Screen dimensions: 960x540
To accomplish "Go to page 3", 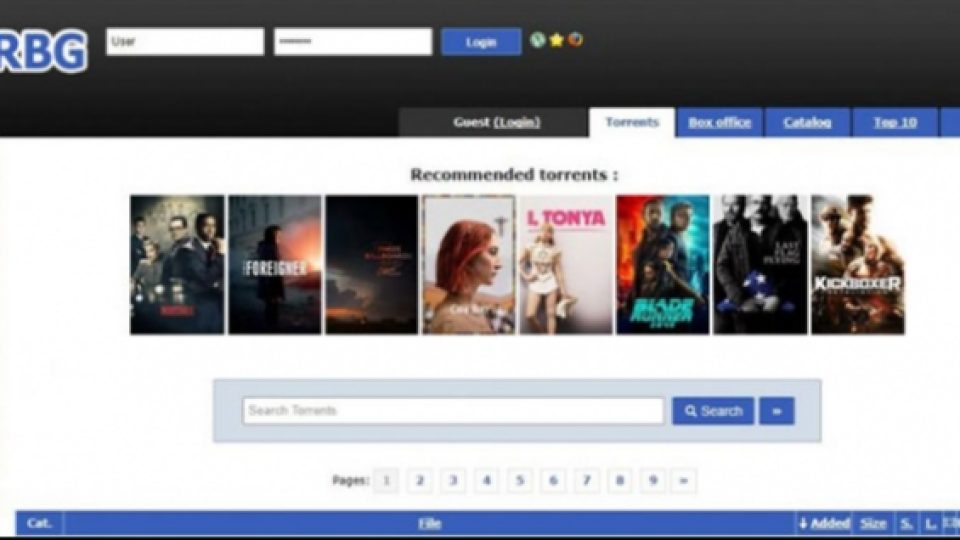I will (453, 481).
